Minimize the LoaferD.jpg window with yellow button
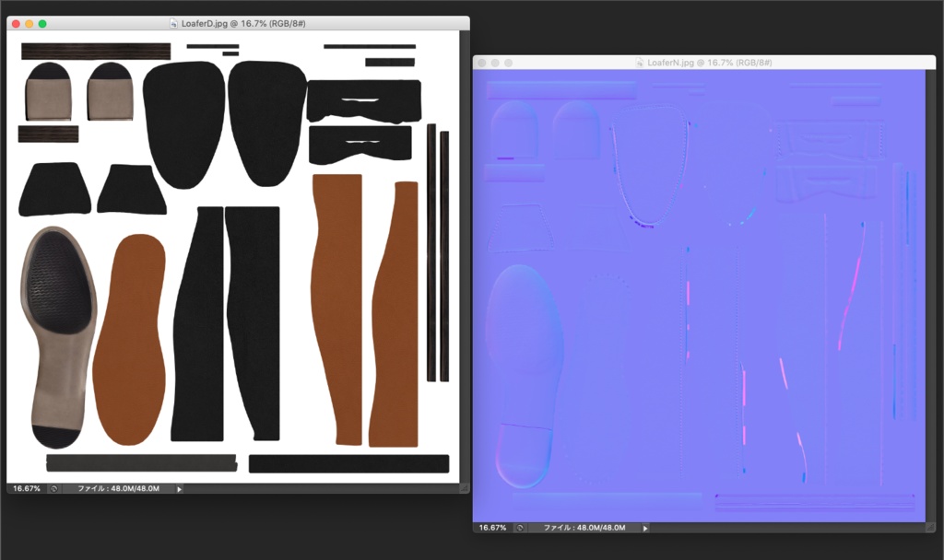Screen dimensions: 944x560 (29, 23)
